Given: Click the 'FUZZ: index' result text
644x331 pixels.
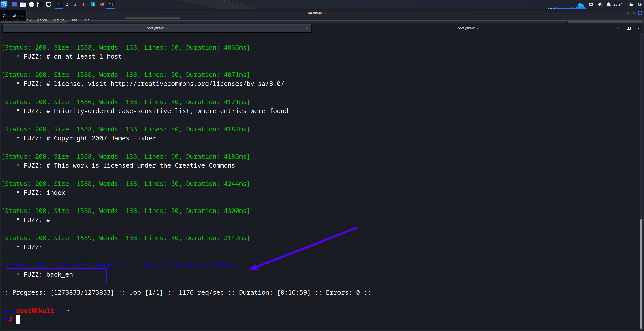Looking at the screenshot, I should coord(44,193).
